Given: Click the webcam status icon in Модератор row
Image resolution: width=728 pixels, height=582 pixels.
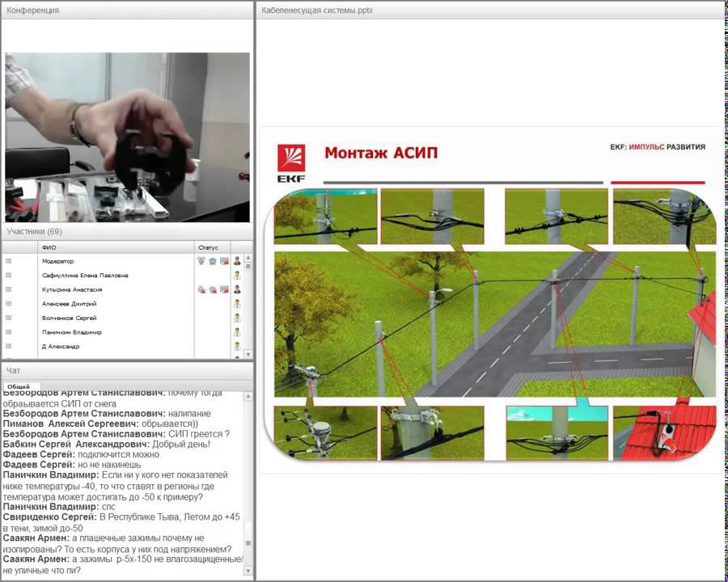Looking at the screenshot, I should (x=213, y=261).
